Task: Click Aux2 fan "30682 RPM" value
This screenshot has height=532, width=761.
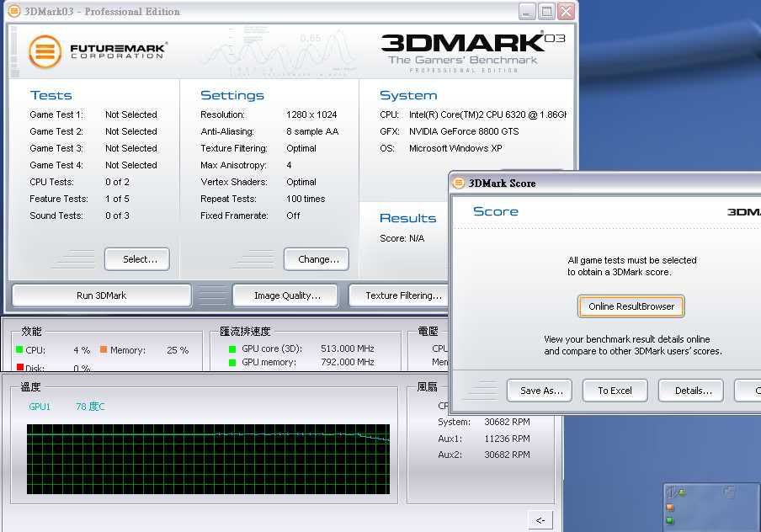Action: point(507,455)
